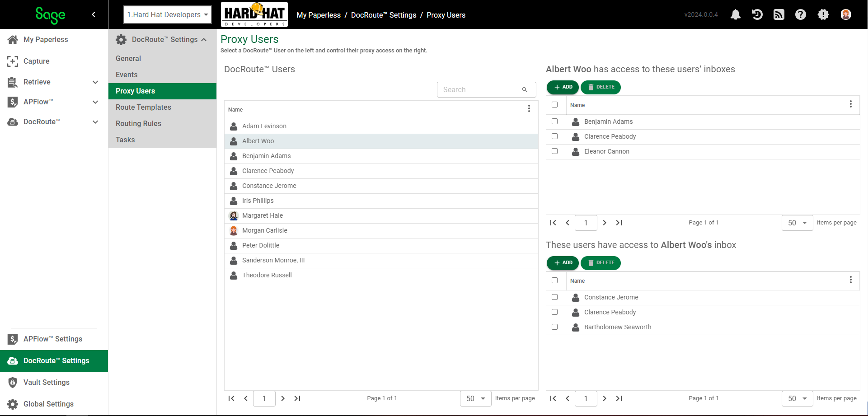Click My Paperless breadcrumb link
This screenshot has height=416, width=868.
tap(319, 15)
